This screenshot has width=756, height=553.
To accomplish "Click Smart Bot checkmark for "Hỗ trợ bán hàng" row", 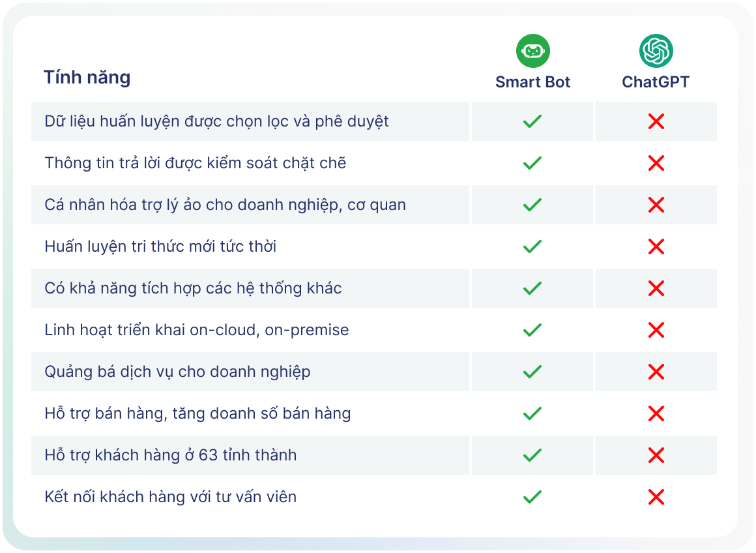I will (532, 413).
